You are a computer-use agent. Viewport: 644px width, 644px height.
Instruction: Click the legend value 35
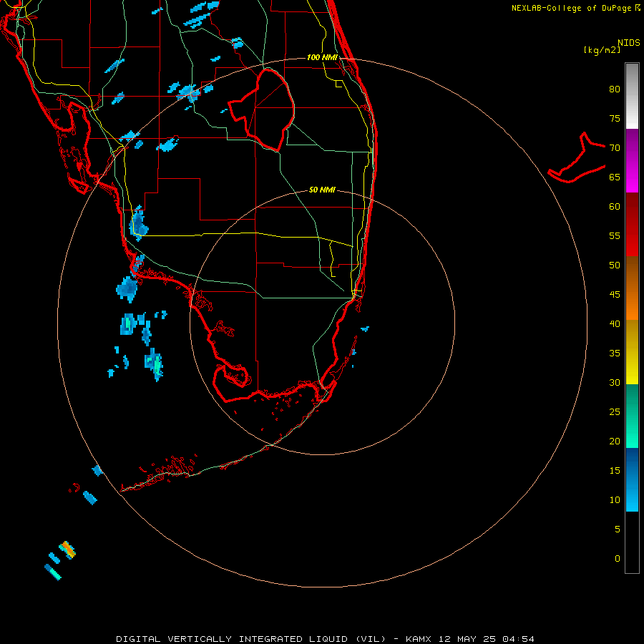615,353
